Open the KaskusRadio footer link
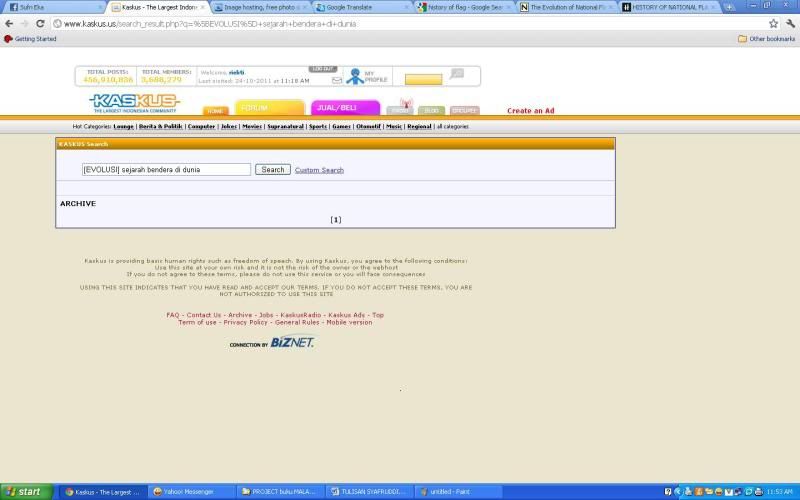 (x=301, y=315)
